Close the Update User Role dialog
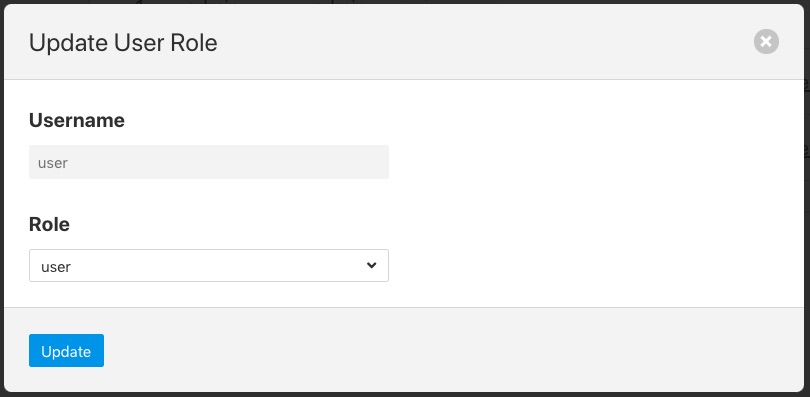This screenshot has height=397, width=810. (x=766, y=41)
